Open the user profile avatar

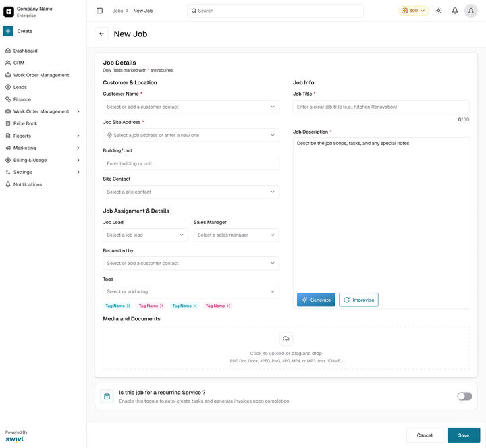(471, 11)
